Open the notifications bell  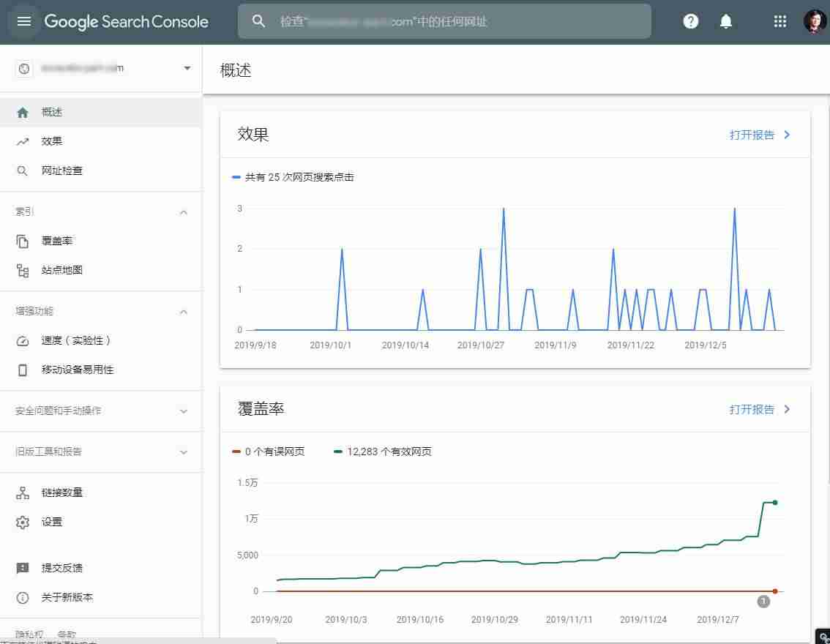[x=726, y=21]
